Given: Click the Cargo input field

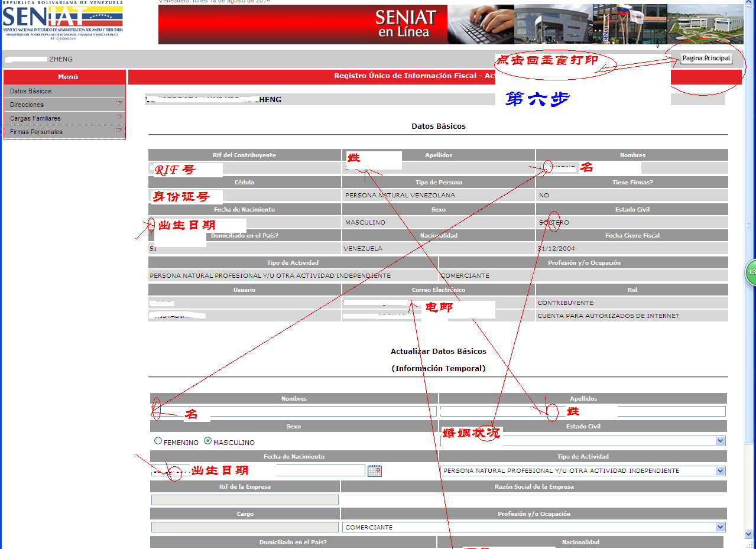Looking at the screenshot, I should point(245,527).
